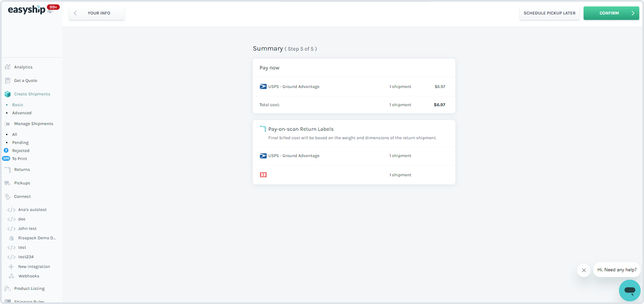Open Connect section
This screenshot has width=644, height=304.
22,196
